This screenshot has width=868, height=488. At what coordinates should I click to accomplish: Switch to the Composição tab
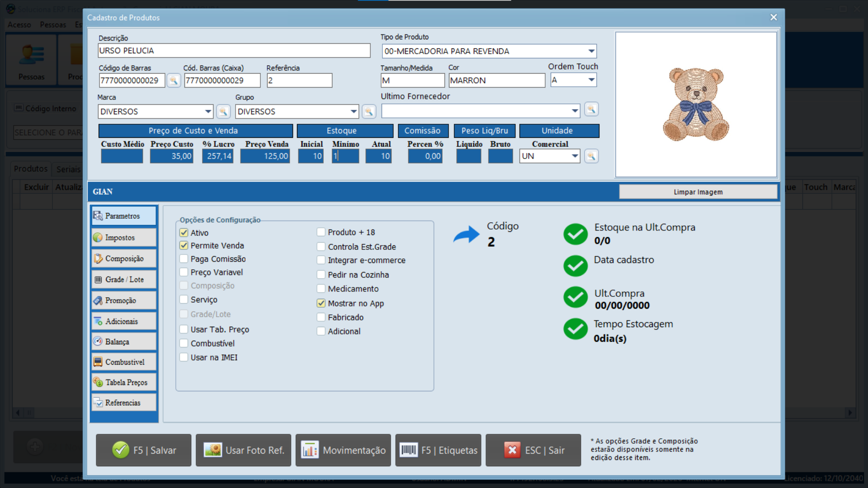[x=124, y=258]
